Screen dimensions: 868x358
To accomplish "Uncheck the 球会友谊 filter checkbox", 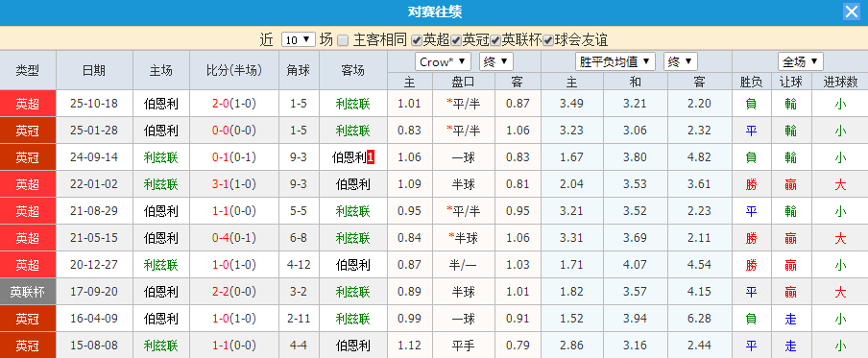I will 548,40.
